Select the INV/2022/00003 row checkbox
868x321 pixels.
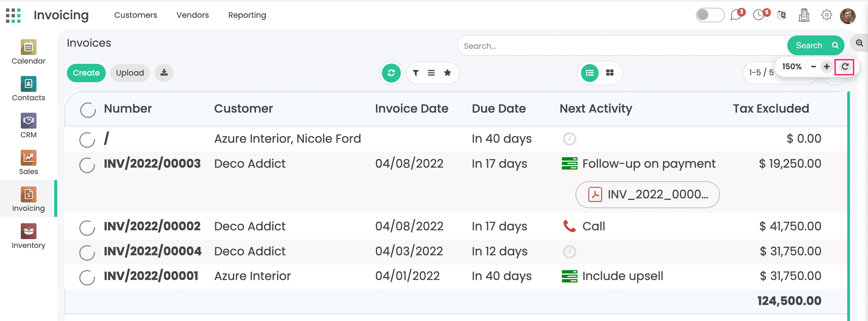pos(87,165)
